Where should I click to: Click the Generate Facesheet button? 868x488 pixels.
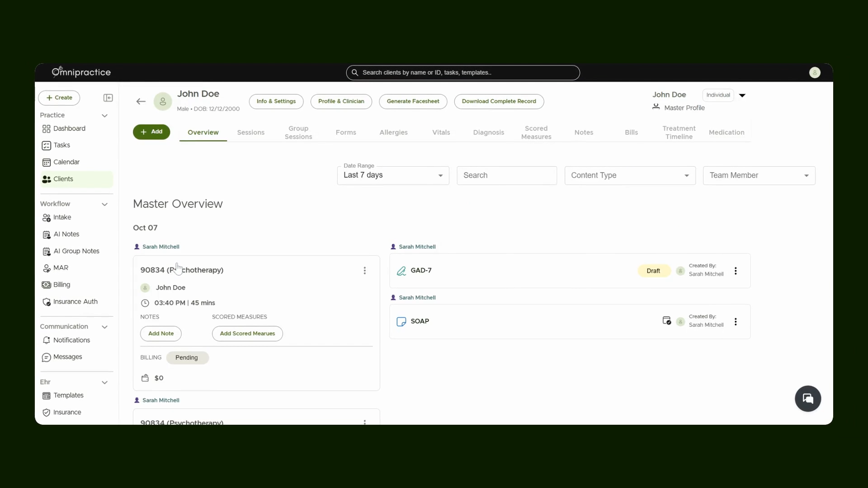pos(413,101)
